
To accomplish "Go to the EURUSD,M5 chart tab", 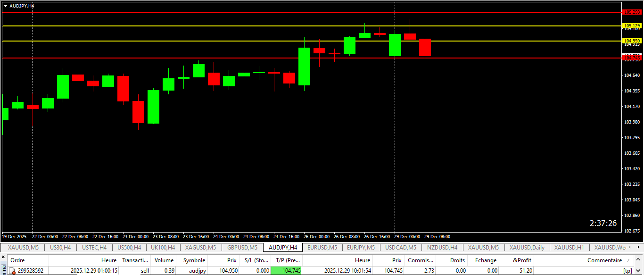I will 322,248.
